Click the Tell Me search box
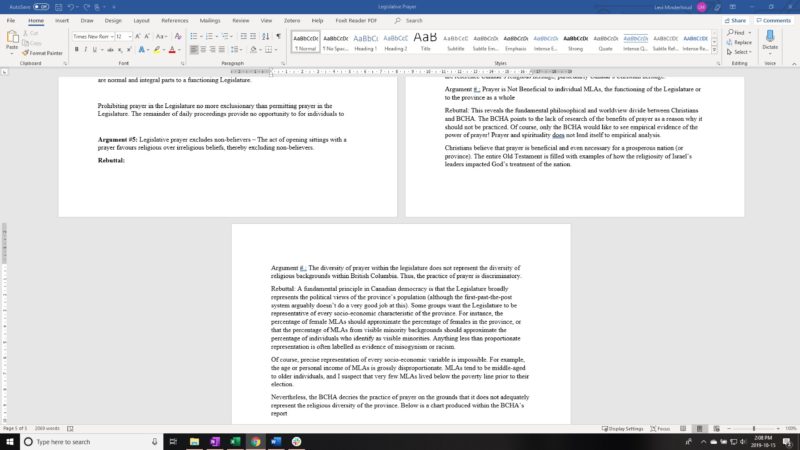 click(410, 20)
